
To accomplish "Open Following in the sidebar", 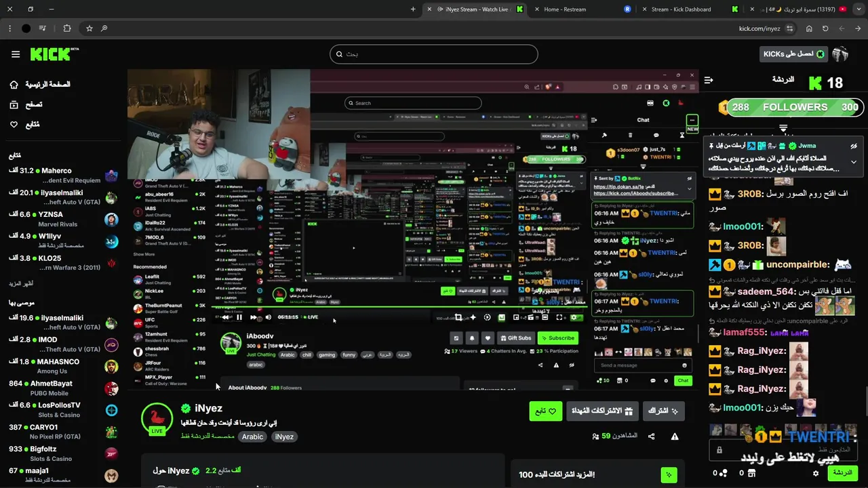I will pyautogui.click(x=24, y=125).
